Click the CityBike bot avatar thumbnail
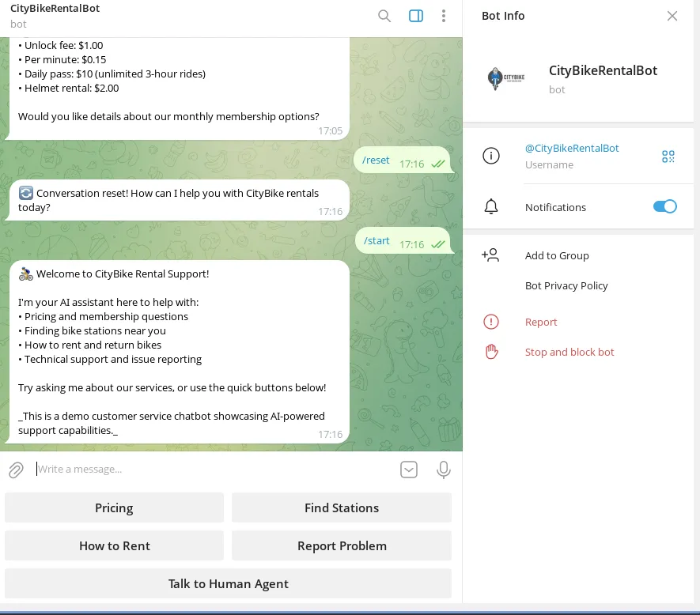 506,79
